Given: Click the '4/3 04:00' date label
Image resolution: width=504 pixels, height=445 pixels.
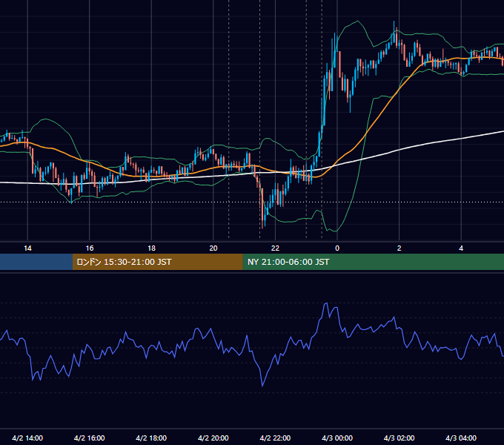Looking at the screenshot, I should tap(461, 438).
